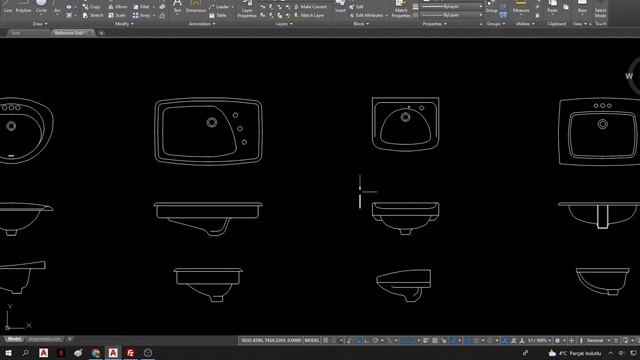The height and width of the screenshot is (360, 640).
Task: Switch to the Model layout tab
Action: point(14,339)
